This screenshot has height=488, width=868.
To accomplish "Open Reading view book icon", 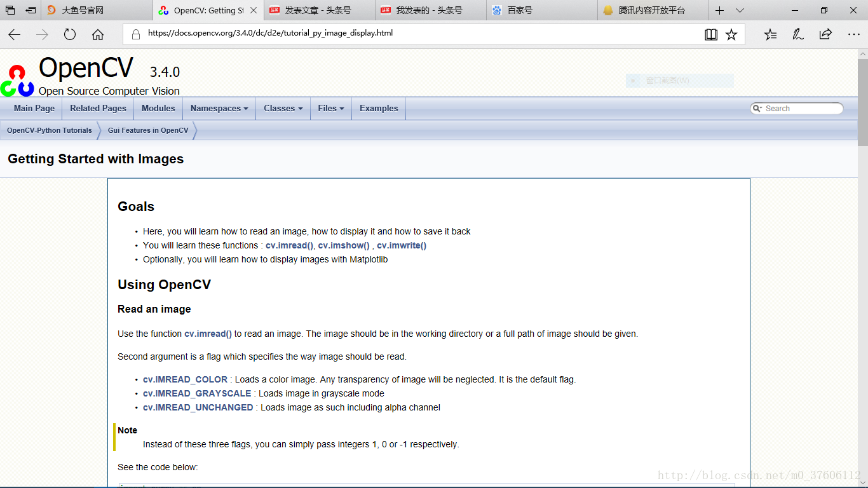I will click(711, 34).
